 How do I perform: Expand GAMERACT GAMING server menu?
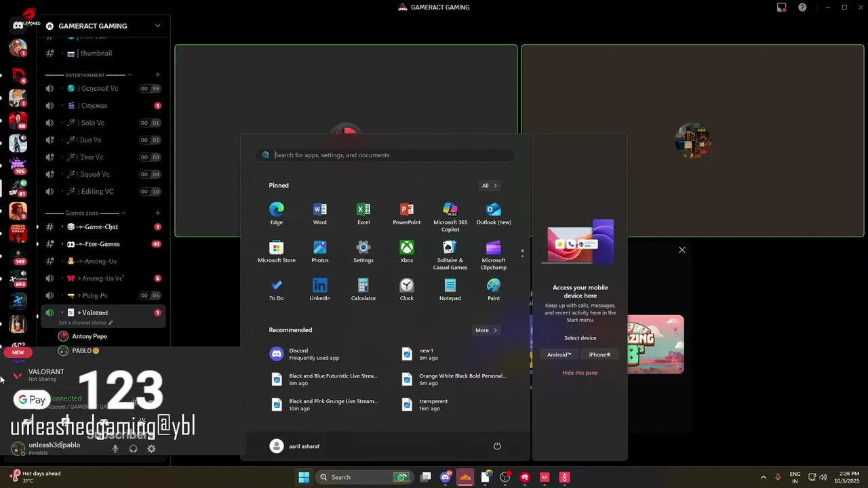(x=157, y=26)
